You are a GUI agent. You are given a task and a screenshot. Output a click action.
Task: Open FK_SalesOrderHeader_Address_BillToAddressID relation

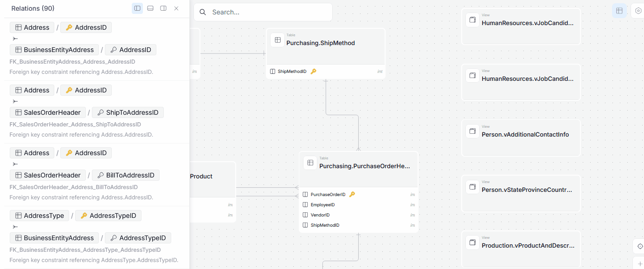(74, 187)
